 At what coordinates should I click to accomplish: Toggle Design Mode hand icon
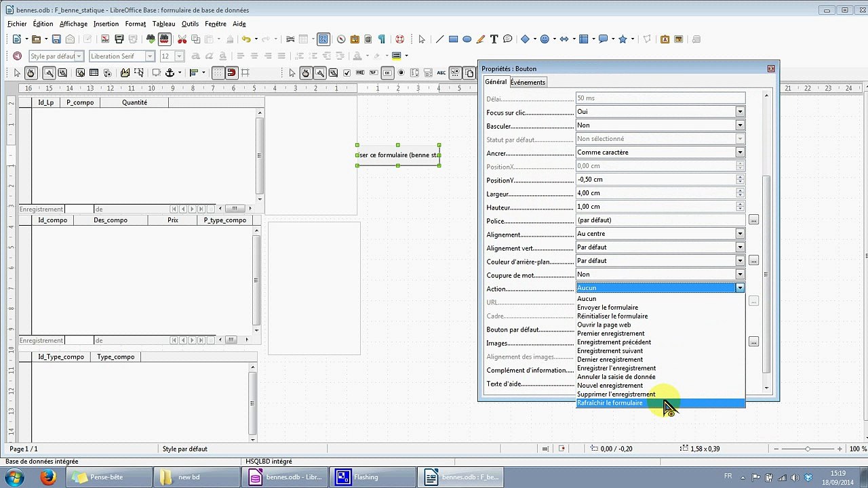pyautogui.click(x=31, y=73)
